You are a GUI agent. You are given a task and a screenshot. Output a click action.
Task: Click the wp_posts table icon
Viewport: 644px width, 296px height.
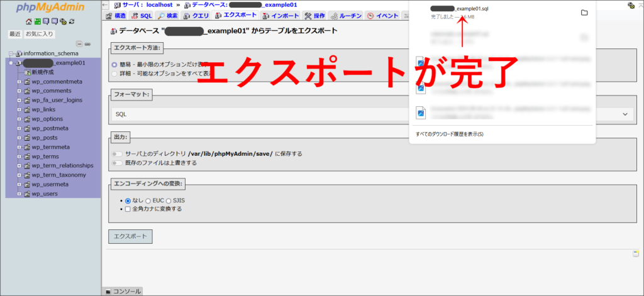tap(28, 138)
